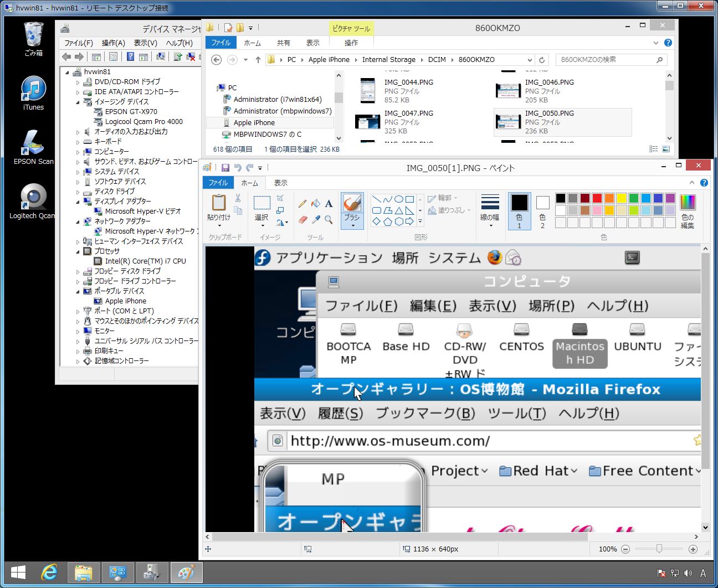The image size is (718, 588).
Task: Open the Edit colors rainbow button
Action: 688,211
